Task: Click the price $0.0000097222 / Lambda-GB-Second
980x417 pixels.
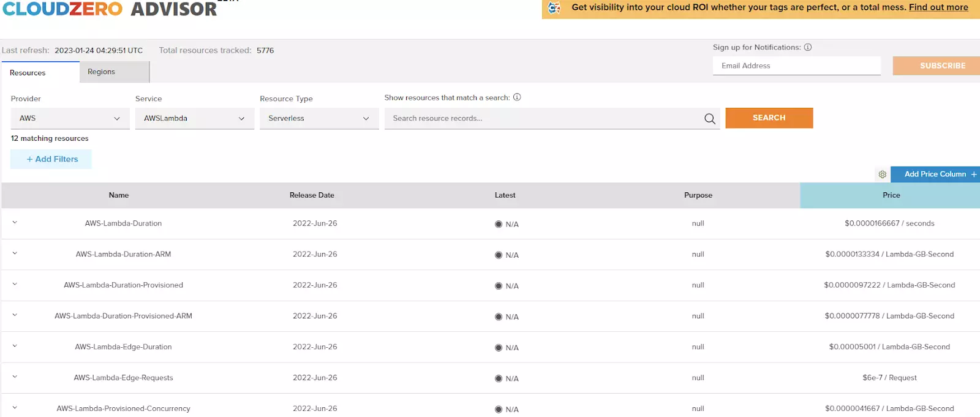Action: (889, 285)
